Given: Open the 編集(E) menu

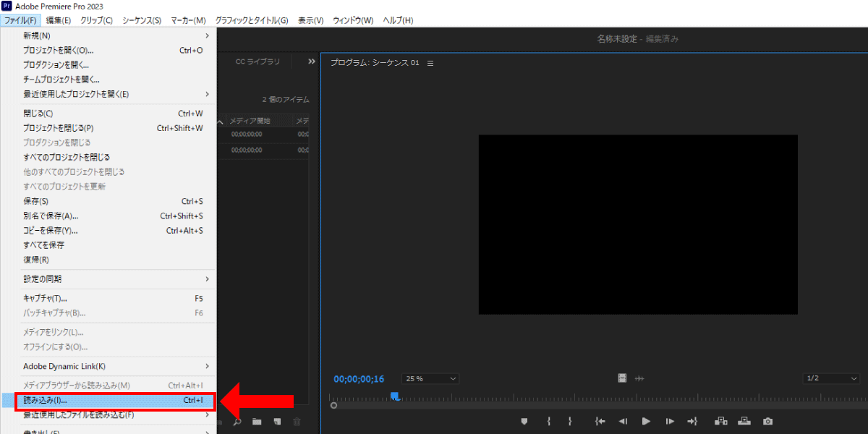Looking at the screenshot, I should 59,20.
